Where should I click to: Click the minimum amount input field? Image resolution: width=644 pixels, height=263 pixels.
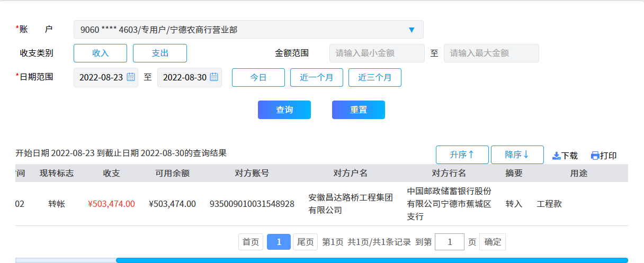377,53
